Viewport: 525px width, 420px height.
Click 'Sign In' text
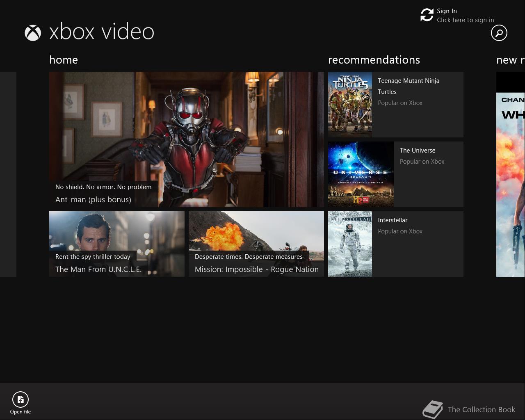[447, 11]
